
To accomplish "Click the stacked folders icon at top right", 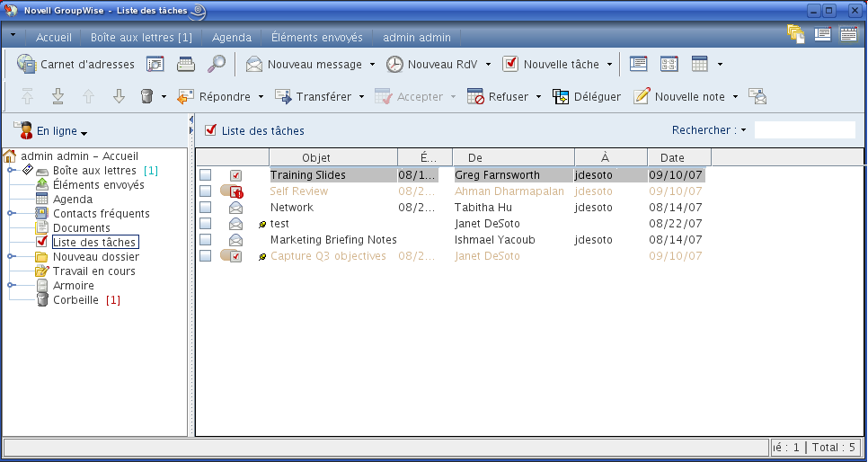I will pyautogui.click(x=796, y=34).
